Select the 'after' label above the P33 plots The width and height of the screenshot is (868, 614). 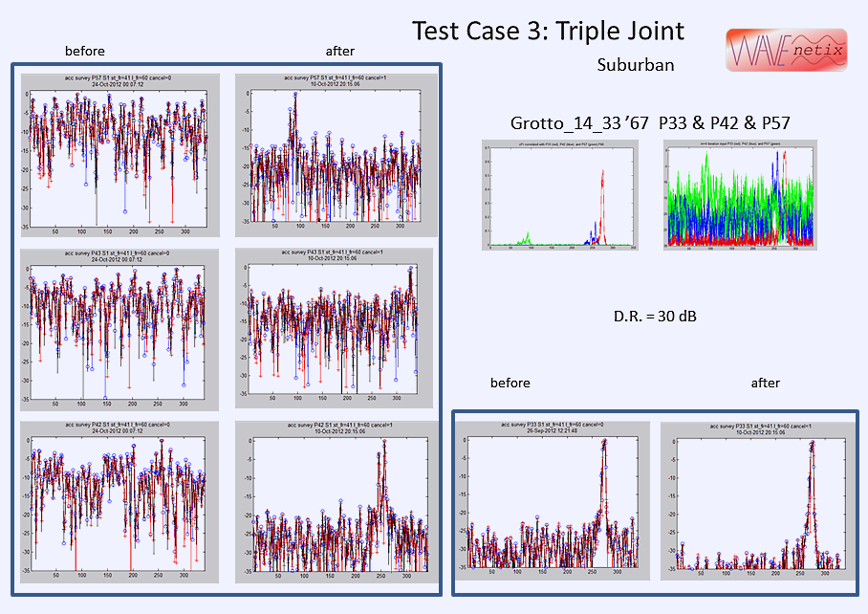click(x=765, y=383)
